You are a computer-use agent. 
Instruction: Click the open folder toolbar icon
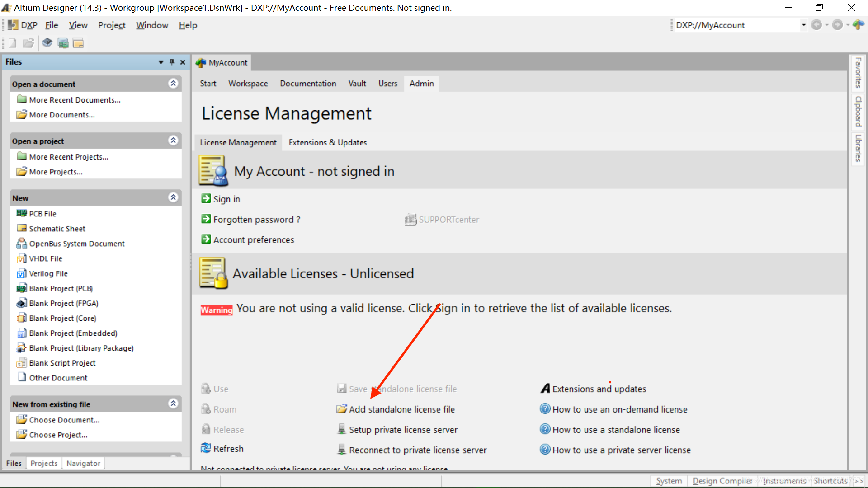pos(28,43)
